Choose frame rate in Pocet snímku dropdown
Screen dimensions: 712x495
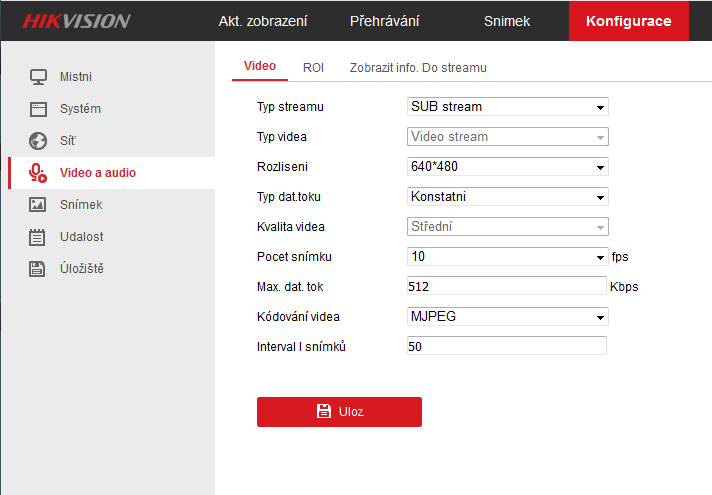[507, 257]
